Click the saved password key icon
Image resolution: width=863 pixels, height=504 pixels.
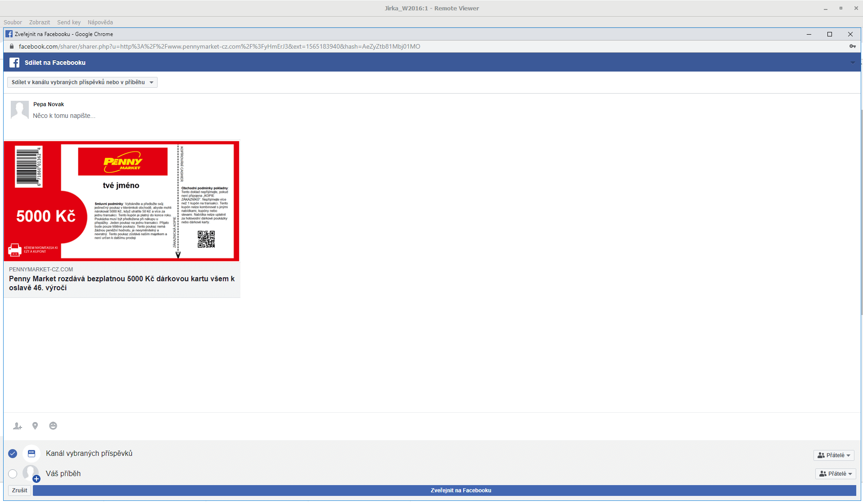[852, 46]
